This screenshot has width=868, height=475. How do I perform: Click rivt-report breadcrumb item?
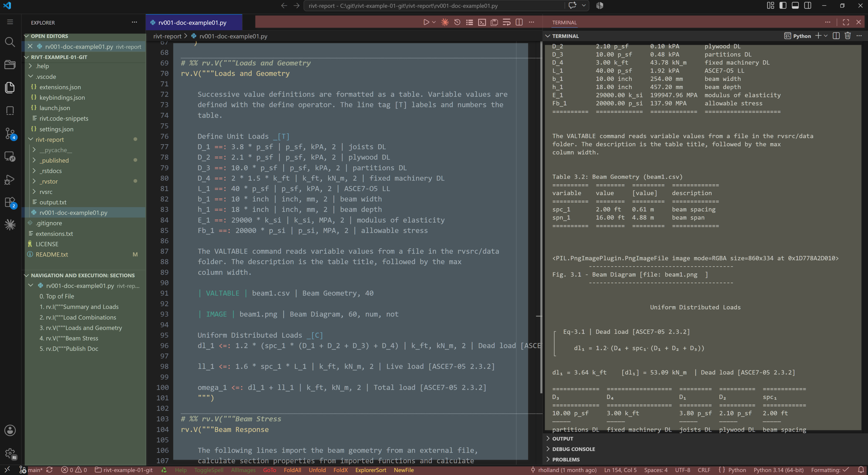click(x=167, y=36)
